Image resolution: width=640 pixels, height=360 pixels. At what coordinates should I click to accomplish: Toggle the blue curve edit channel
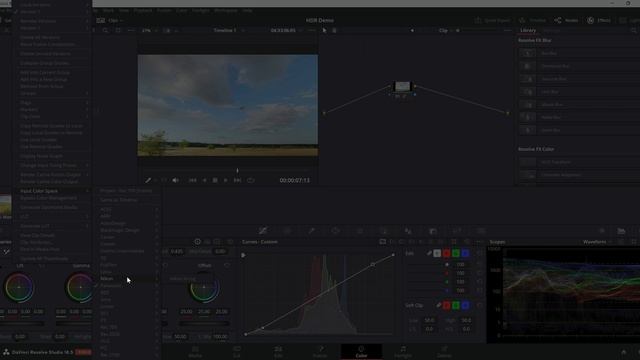point(465,253)
